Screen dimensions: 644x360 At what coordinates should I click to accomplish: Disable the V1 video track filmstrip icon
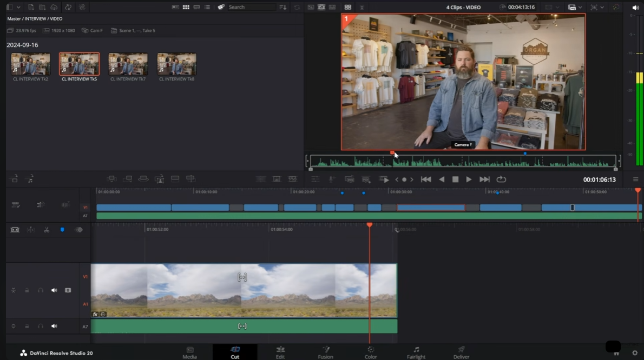pyautogui.click(x=68, y=290)
